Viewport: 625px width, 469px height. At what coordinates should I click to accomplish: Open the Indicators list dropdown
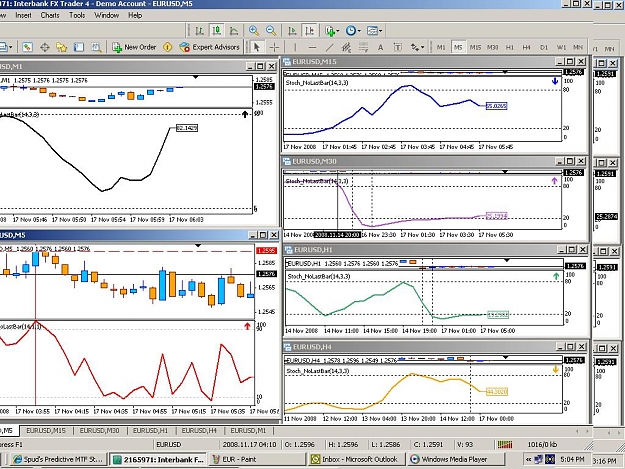coord(332,31)
